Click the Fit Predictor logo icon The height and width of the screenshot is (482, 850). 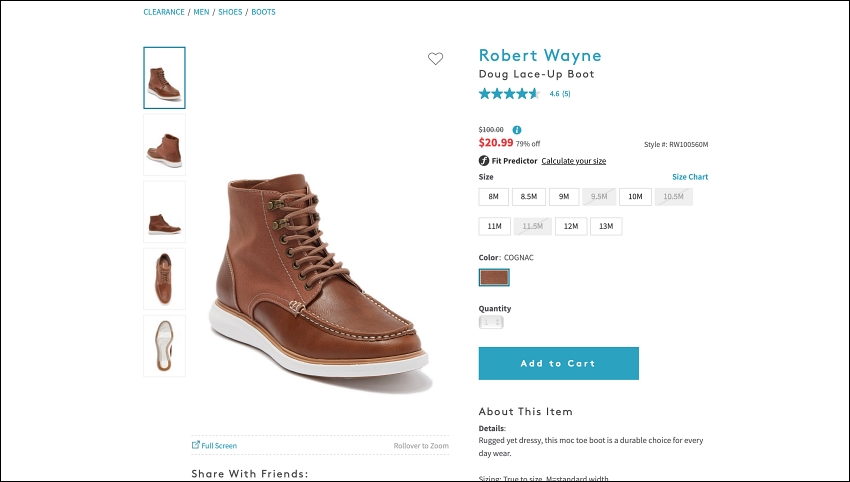pyautogui.click(x=484, y=160)
